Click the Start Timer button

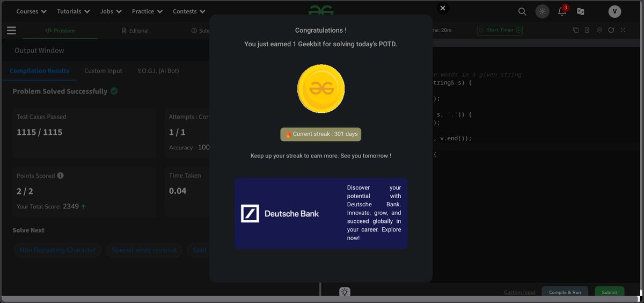500,30
